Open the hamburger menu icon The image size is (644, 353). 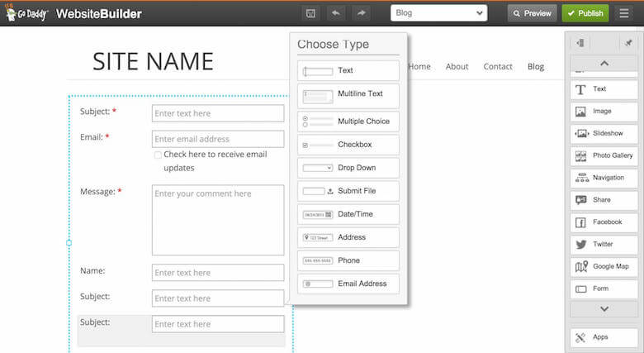point(624,13)
